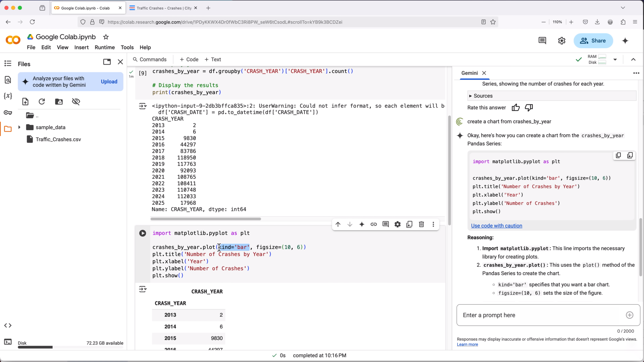Toggle the output view of cell 9

click(143, 106)
